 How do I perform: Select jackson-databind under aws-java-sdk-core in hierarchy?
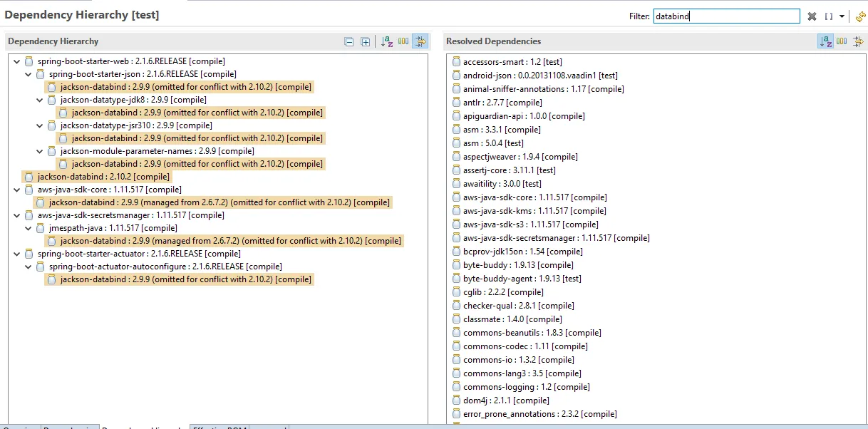[212, 202]
